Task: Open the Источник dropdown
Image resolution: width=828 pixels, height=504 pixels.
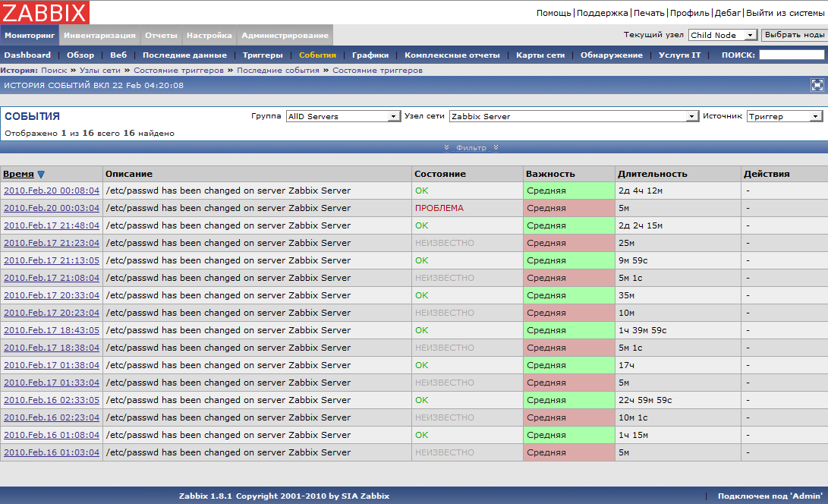Action: [x=784, y=116]
